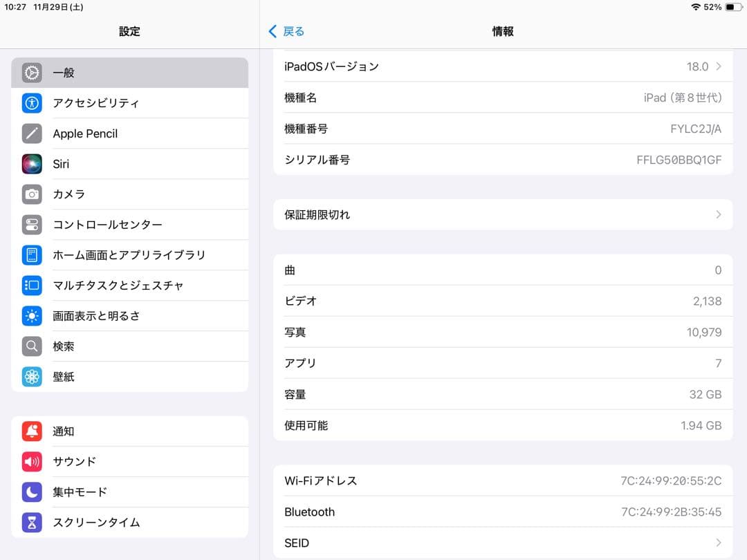Tap the serial number row
This screenshot has height=560, width=747.
tap(503, 159)
